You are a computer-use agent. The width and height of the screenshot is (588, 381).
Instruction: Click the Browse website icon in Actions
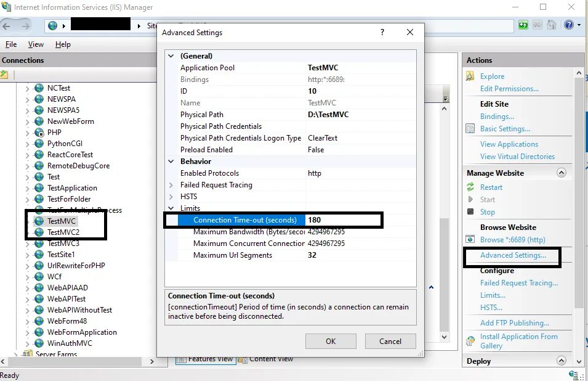pyautogui.click(x=470, y=239)
